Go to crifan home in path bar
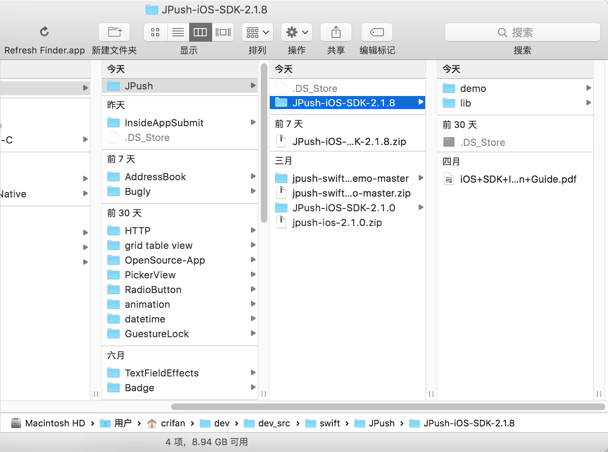 (x=166, y=423)
